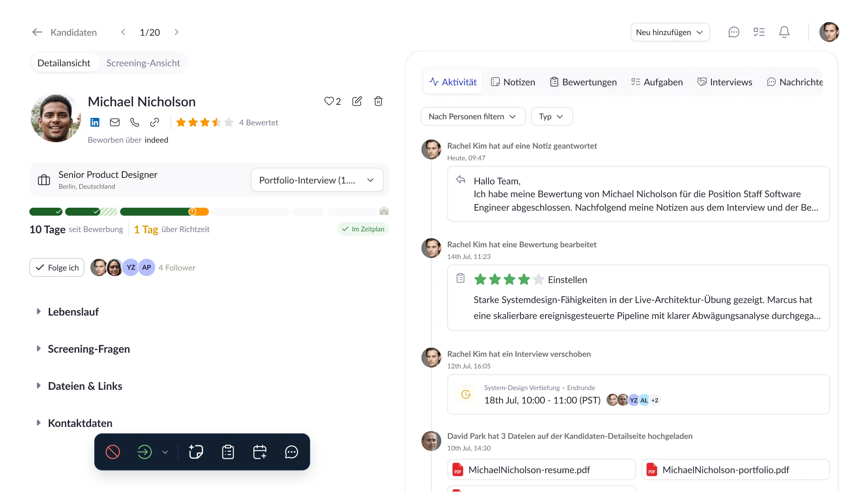Image resolution: width=868 pixels, height=504 pixels.
Task: Open Portfolio-Interview stage dropdown
Action: coord(317,180)
